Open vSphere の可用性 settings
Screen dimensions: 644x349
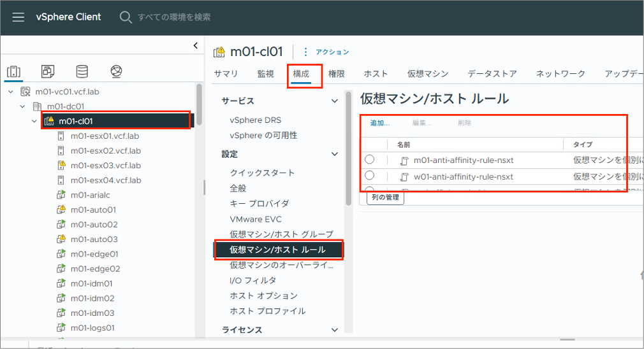click(264, 136)
